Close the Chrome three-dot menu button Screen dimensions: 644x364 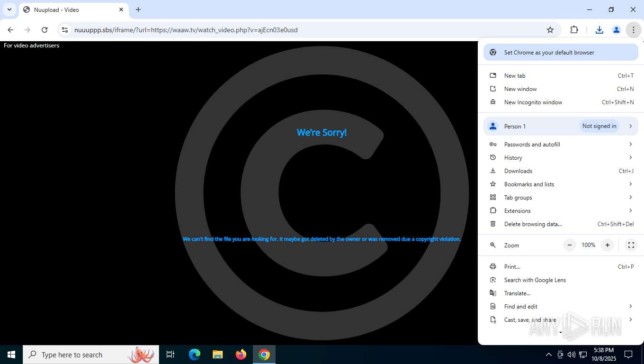click(x=633, y=30)
